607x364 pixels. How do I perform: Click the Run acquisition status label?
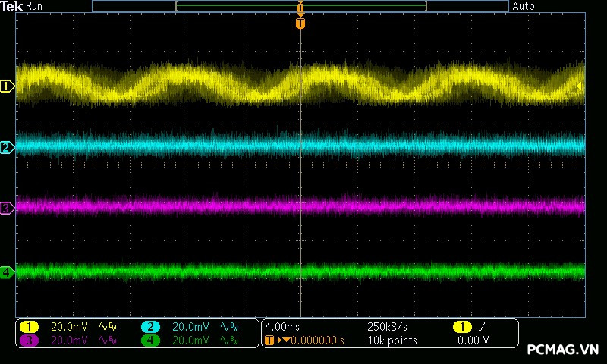pos(35,6)
